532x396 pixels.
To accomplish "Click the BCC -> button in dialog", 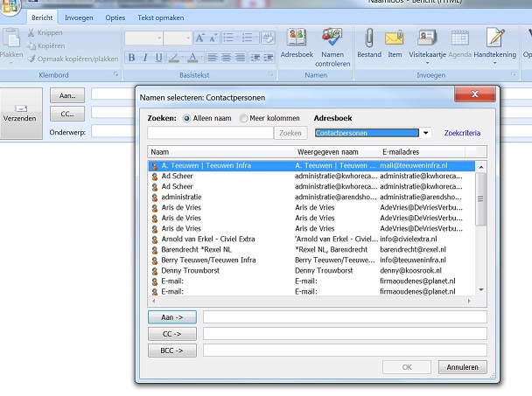I will tap(172, 351).
